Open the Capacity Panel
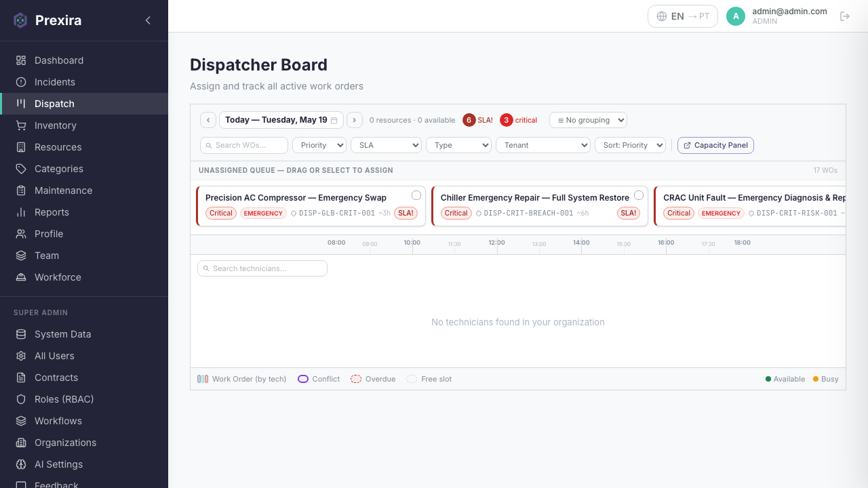 (715, 145)
